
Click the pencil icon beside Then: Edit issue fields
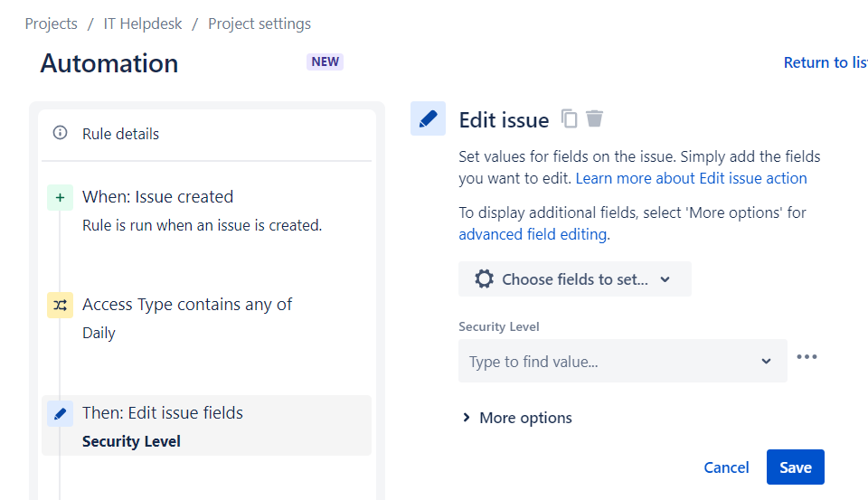60,413
